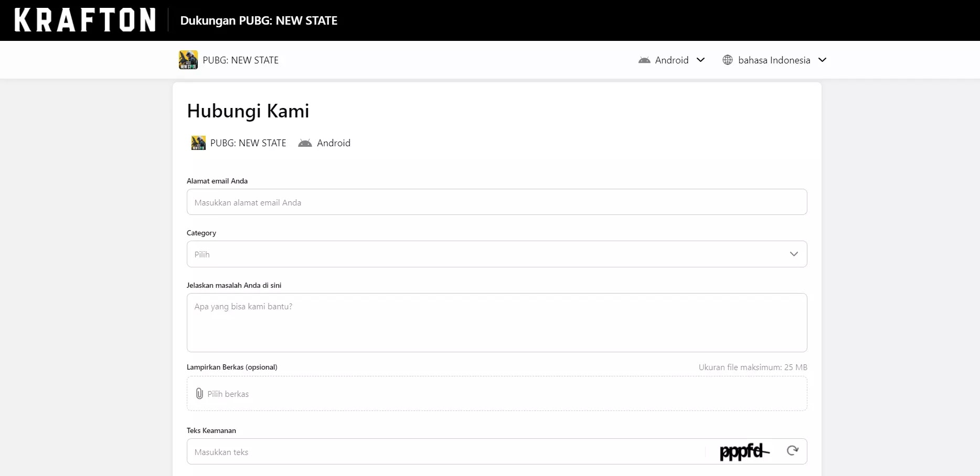Click the globe language icon

click(x=727, y=60)
